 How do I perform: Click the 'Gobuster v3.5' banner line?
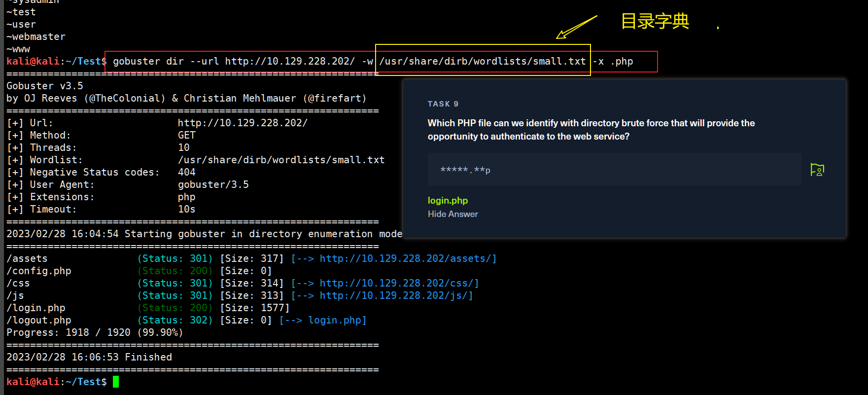point(45,86)
